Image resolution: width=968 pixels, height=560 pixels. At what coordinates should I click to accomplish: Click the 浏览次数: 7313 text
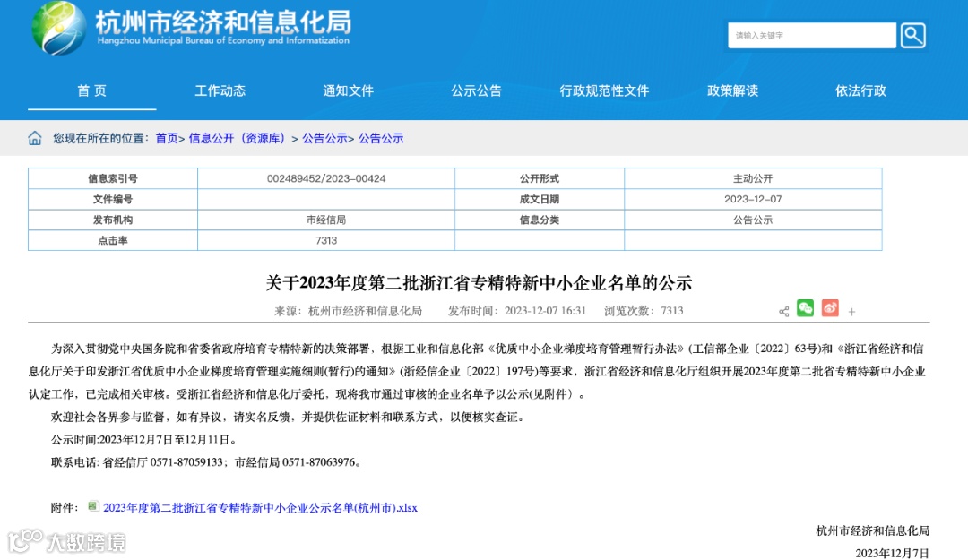[x=644, y=311]
